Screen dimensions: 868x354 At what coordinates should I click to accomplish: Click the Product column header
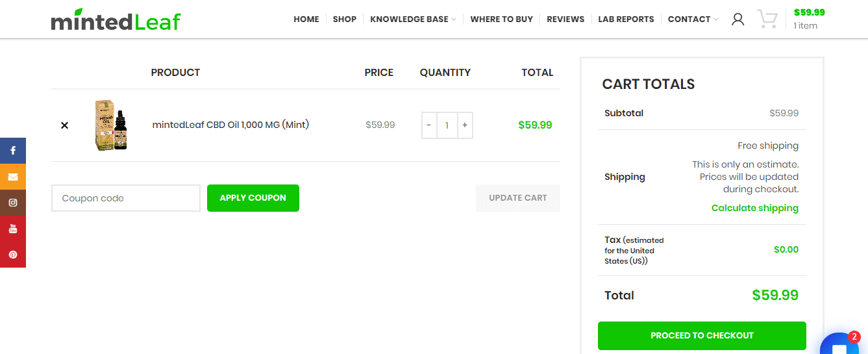(x=175, y=73)
